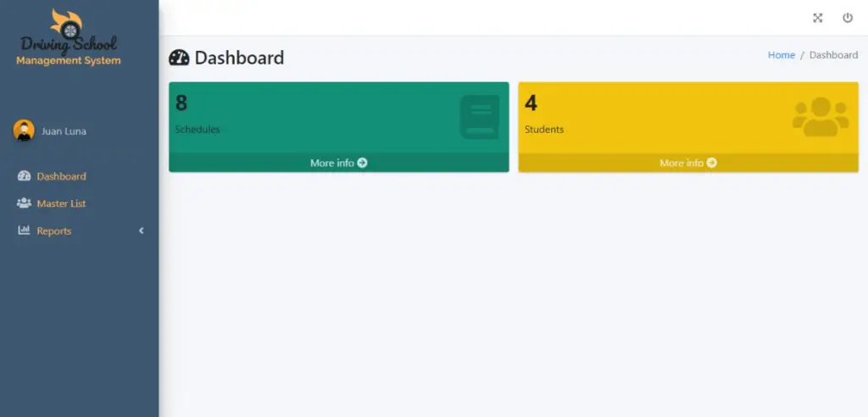Click the Driving School logo

coord(69,31)
